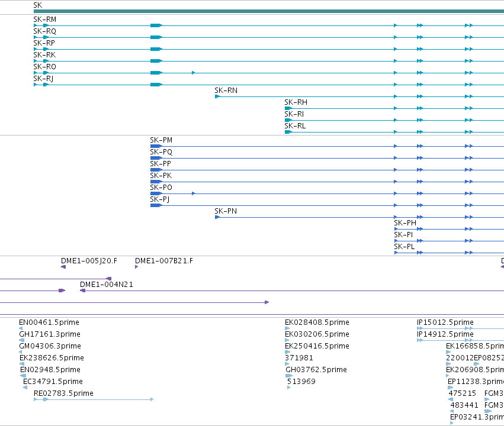Click the GH03762.5prime arrow glyph
This screenshot has height=426, width=504.
coord(289,376)
